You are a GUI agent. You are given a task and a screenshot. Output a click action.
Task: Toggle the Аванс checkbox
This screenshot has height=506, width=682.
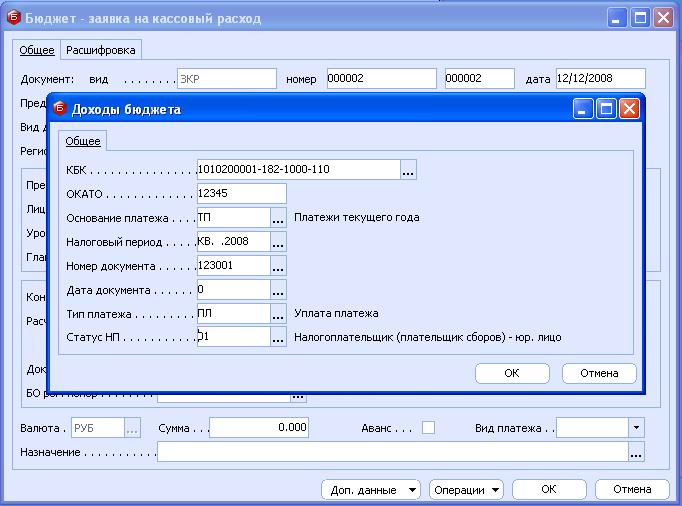[x=428, y=428]
